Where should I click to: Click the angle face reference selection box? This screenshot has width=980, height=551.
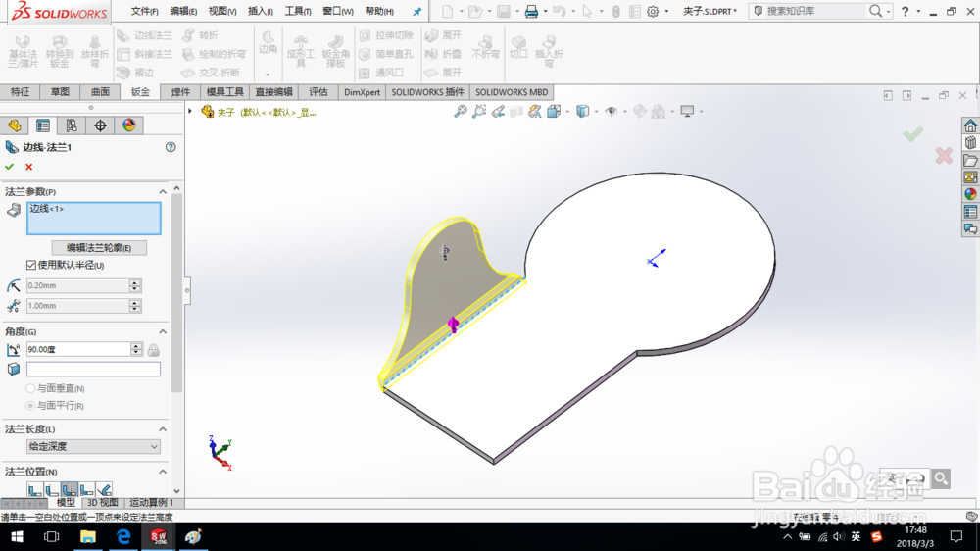click(x=93, y=370)
